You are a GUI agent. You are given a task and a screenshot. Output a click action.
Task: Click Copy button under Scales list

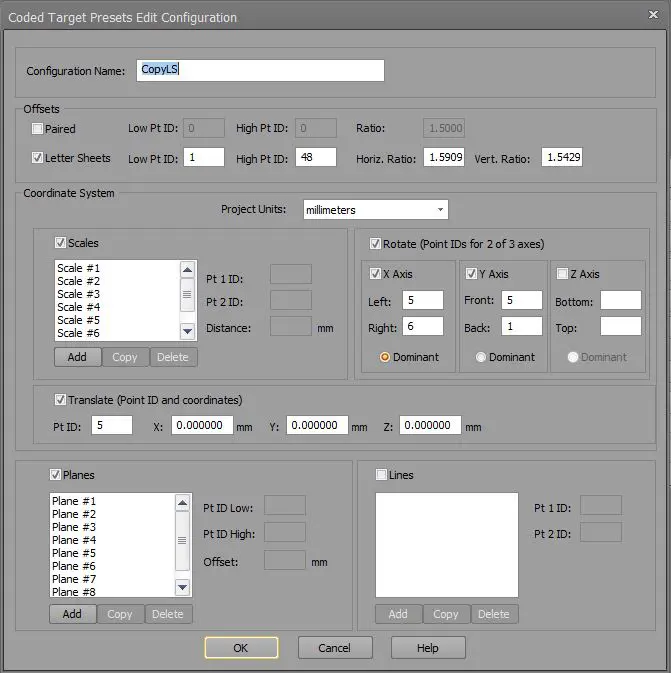[x=125, y=357]
